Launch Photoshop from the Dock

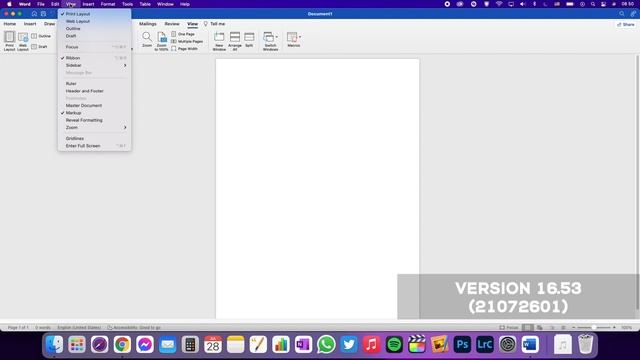coord(462,344)
